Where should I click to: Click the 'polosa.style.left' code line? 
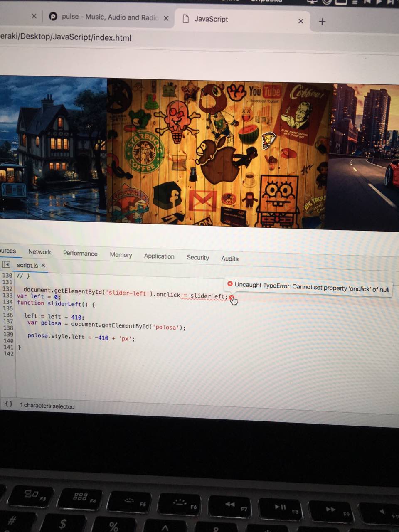[81, 337]
